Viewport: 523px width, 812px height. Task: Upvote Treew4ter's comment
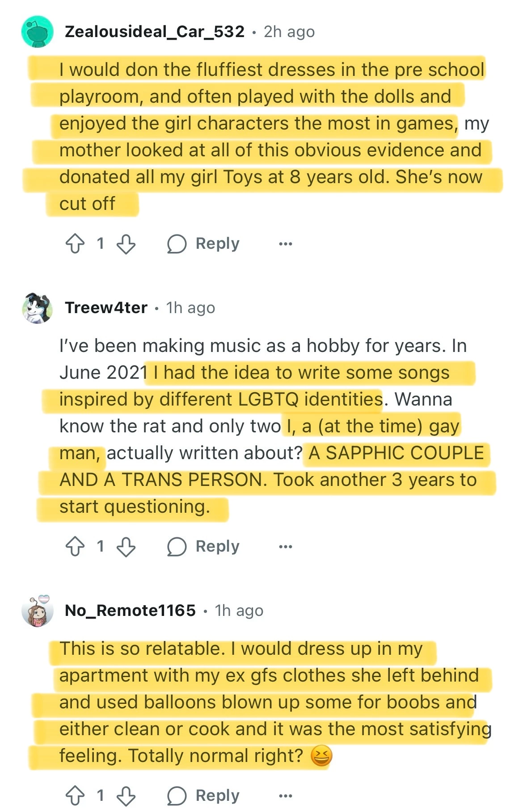[75, 546]
